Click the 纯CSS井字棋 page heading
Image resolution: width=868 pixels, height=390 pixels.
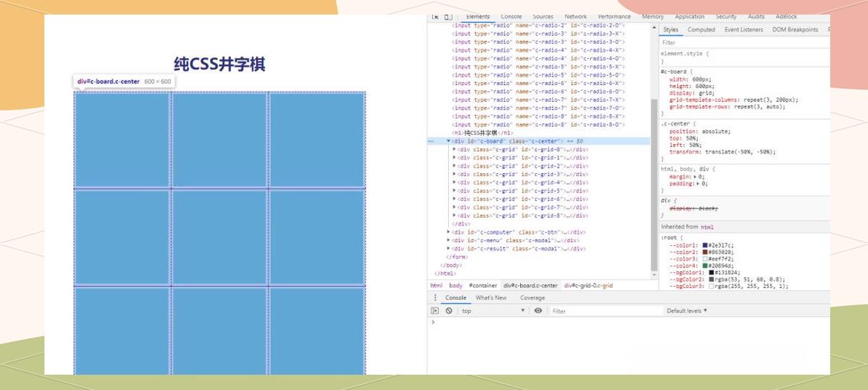(219, 65)
